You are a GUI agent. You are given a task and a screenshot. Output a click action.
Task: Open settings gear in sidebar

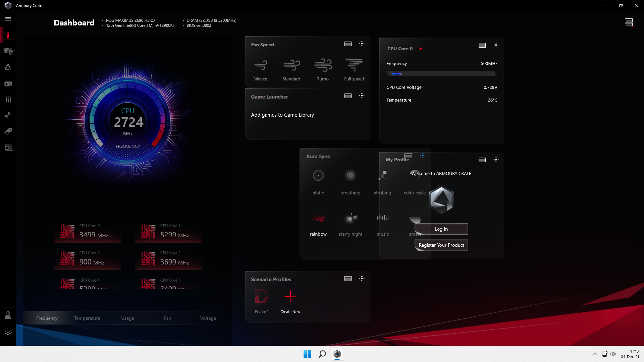[x=8, y=331]
